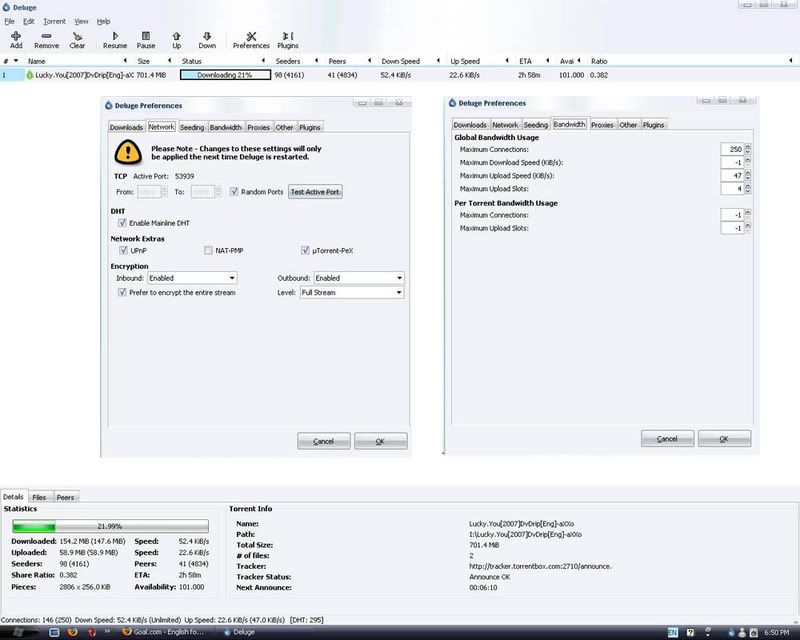Image resolution: width=800 pixels, height=640 pixels.
Task: Open Preferences from the toolbar
Action: [x=251, y=38]
